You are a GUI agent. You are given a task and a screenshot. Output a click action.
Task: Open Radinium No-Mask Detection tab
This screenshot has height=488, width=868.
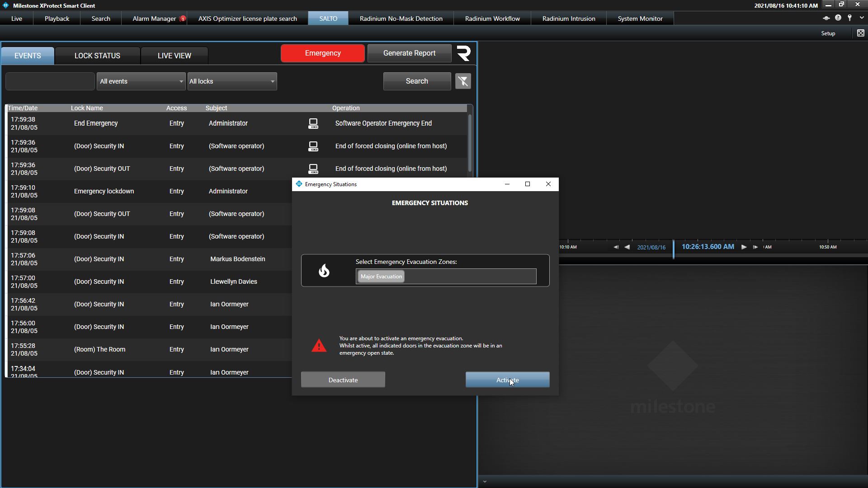pyautogui.click(x=401, y=19)
